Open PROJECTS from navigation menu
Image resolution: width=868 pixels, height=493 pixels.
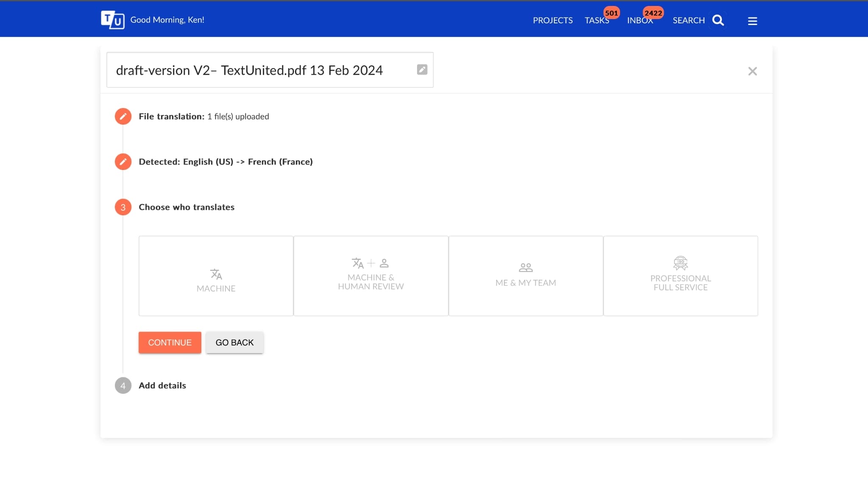(x=553, y=19)
